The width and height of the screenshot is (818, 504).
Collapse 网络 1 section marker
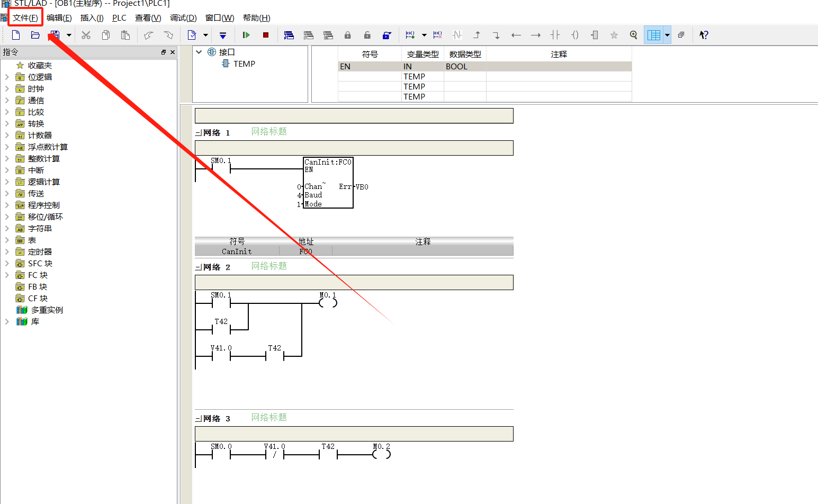[198, 133]
